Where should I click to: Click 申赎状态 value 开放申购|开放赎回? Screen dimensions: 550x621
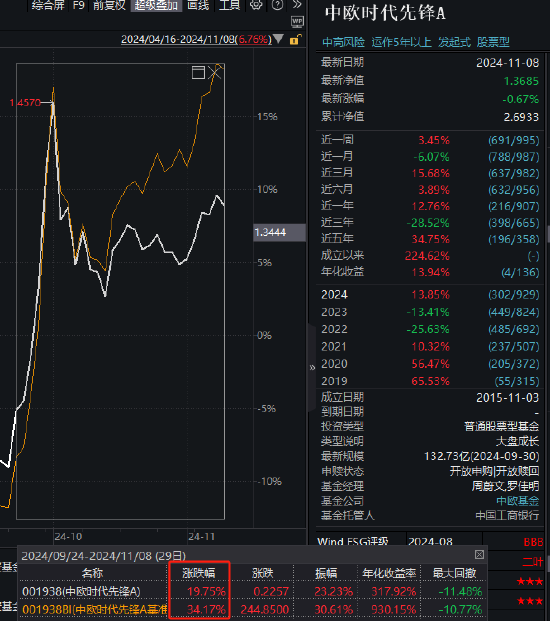(494, 471)
